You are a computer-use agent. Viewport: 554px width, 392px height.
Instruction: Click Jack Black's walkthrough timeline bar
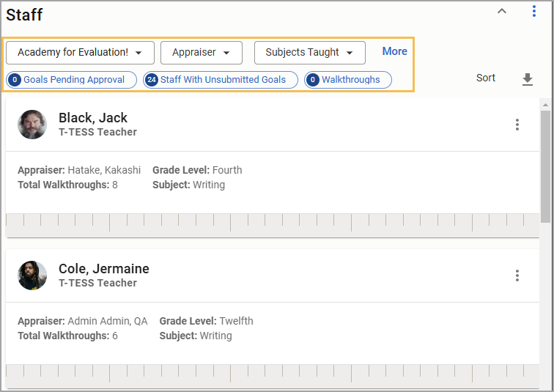[273, 224]
